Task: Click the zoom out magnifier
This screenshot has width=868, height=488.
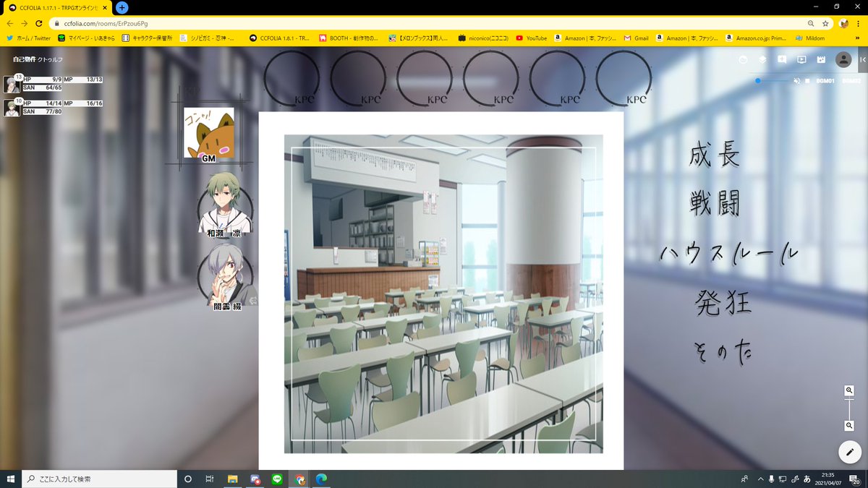Action: 849,426
